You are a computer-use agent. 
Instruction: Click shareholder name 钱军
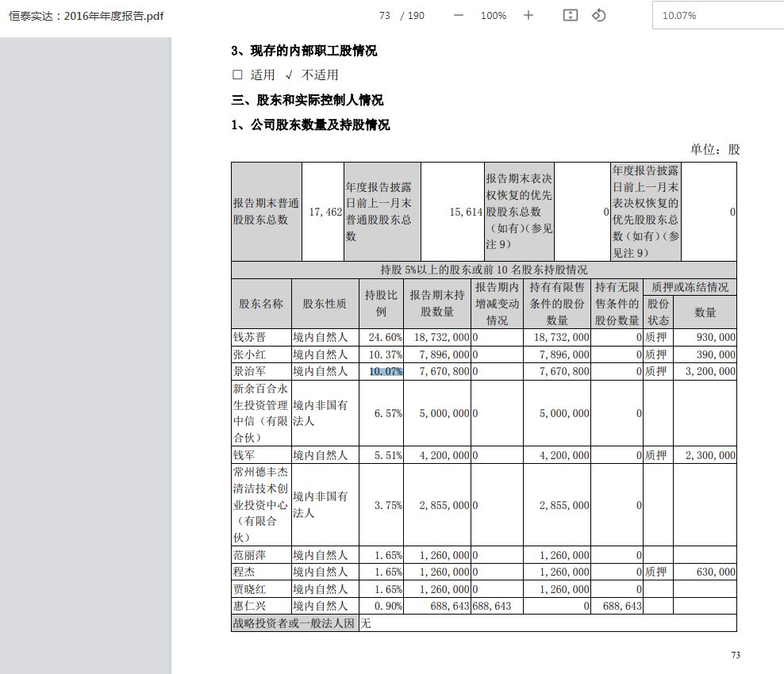244,455
